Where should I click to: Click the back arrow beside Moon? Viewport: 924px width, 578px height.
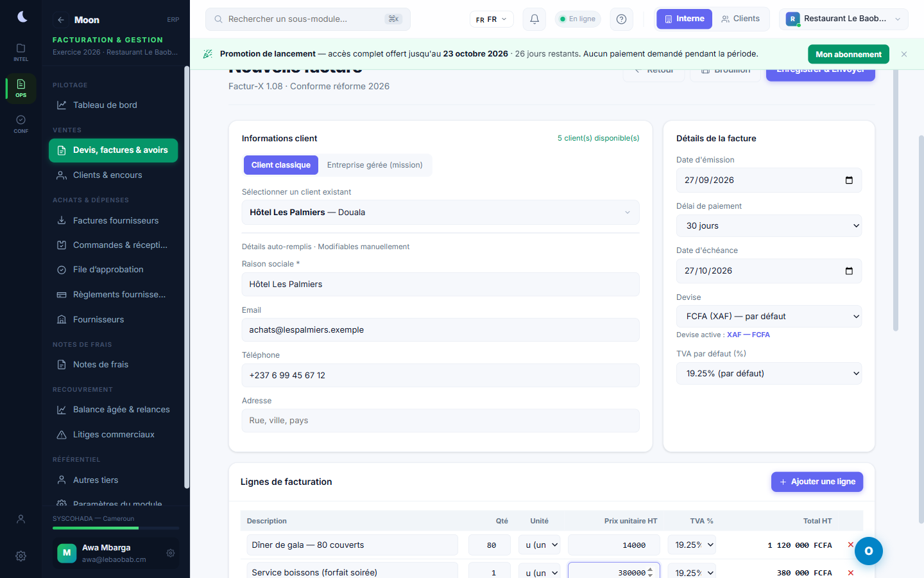60,20
